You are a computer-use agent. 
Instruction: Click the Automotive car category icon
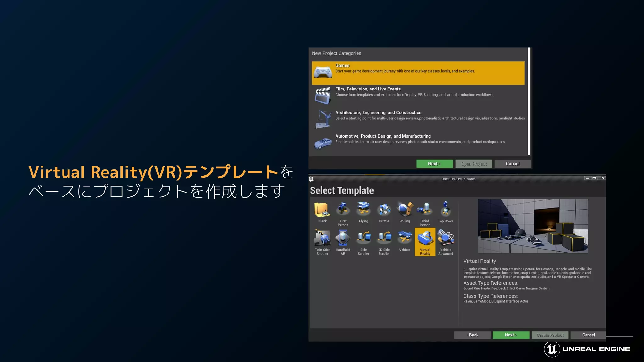pyautogui.click(x=323, y=143)
